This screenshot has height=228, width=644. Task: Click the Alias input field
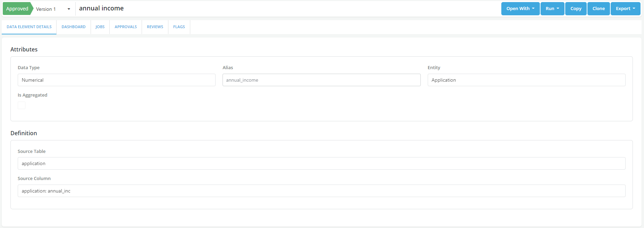[321, 80]
